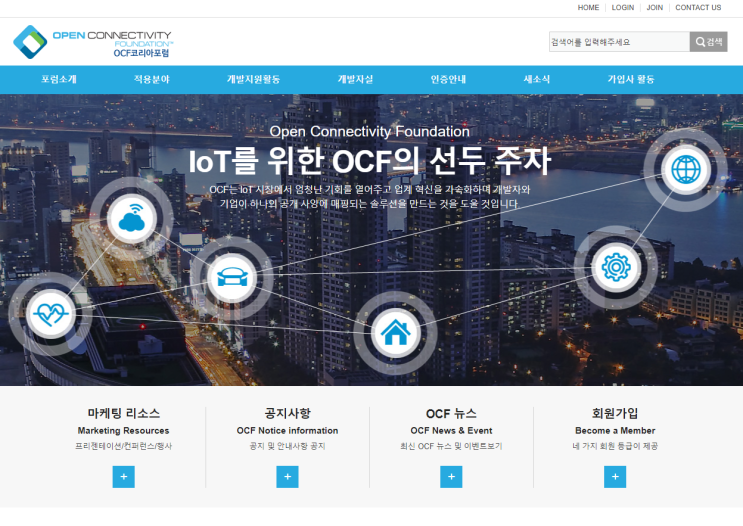Click the gear settings icon on the banner
The image size is (743, 526).
[616, 267]
